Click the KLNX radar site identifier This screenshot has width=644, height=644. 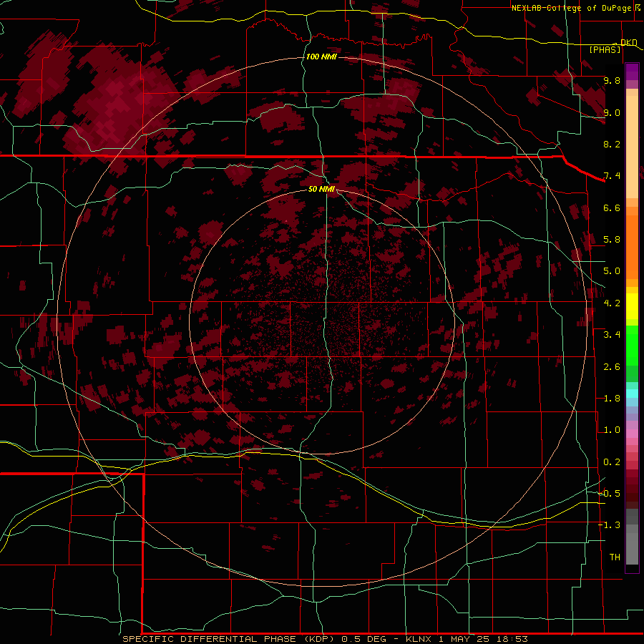(419, 639)
